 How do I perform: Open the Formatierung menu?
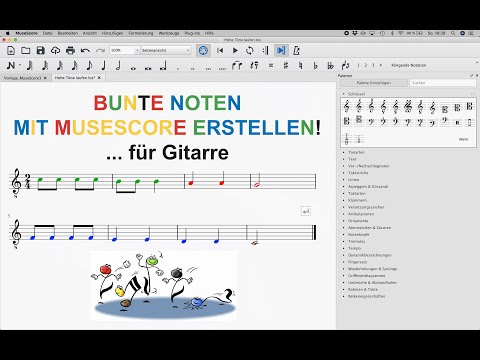pyautogui.click(x=141, y=33)
